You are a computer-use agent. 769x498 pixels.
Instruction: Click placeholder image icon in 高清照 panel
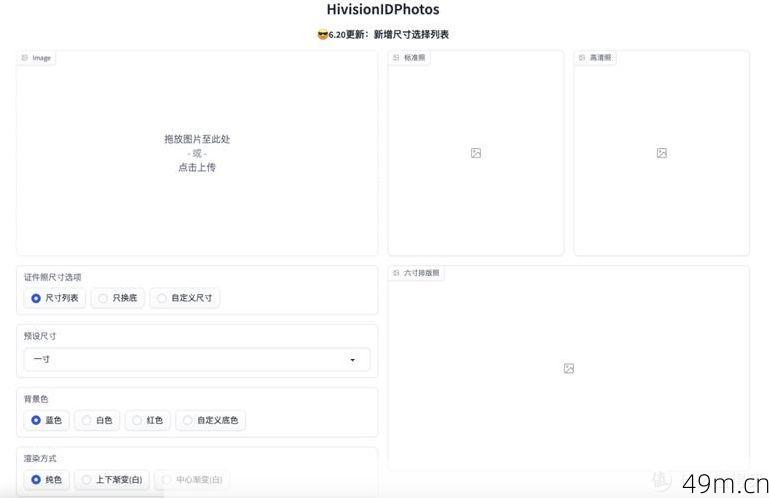662,153
